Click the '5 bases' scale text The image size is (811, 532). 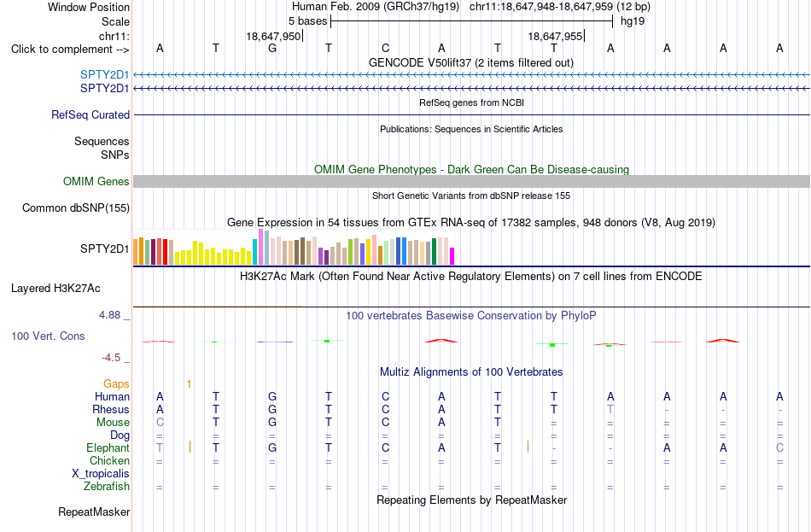(x=307, y=21)
